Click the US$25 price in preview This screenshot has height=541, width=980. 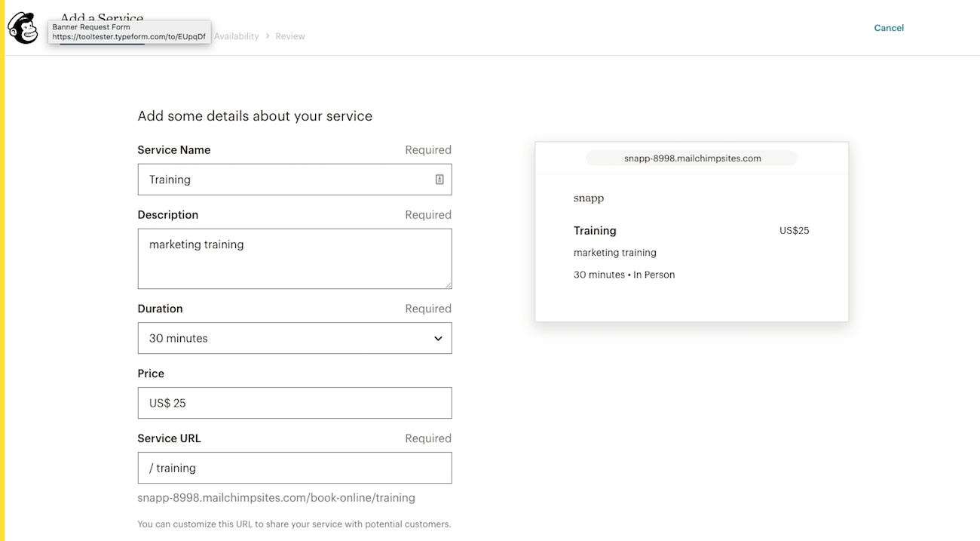point(795,231)
